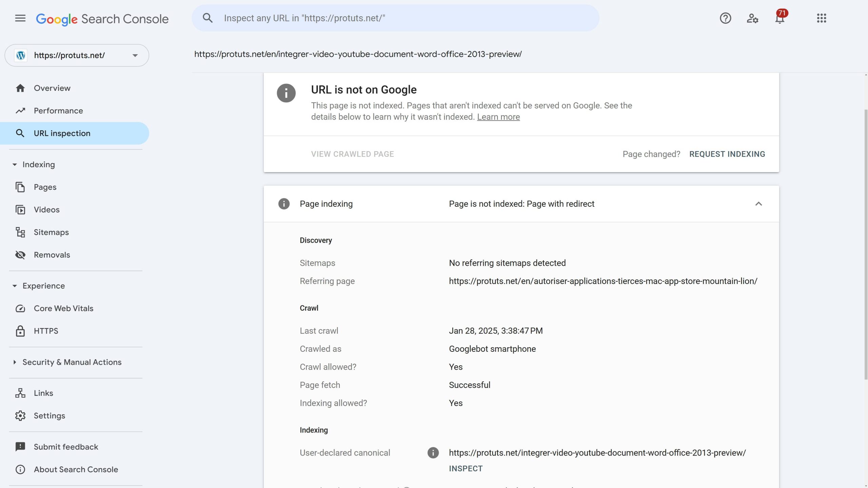Image resolution: width=868 pixels, height=488 pixels.
Task: Collapse the Experience sidebar section
Action: [x=15, y=286]
